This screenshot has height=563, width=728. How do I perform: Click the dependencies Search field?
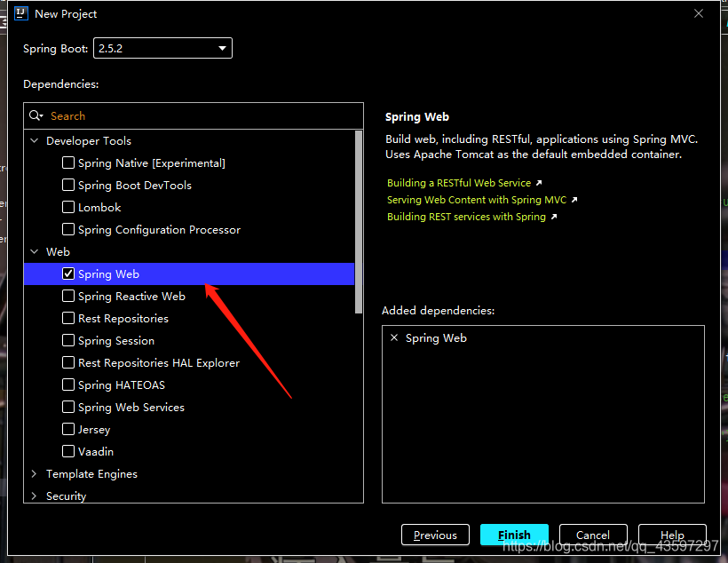click(x=194, y=116)
